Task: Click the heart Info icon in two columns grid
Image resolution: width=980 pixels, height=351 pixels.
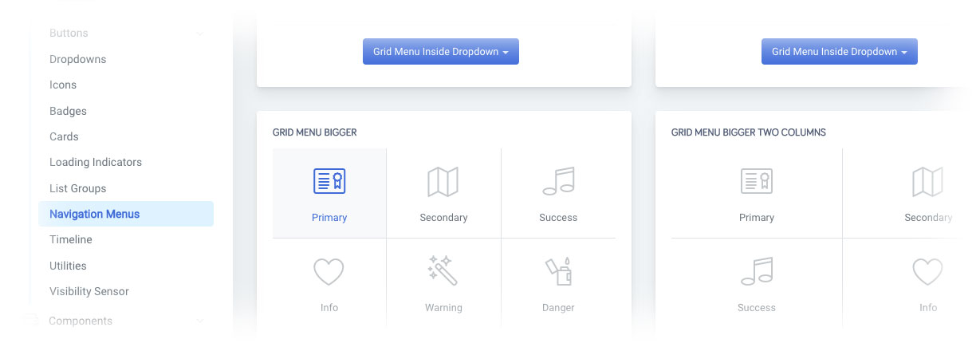Action: 928,272
